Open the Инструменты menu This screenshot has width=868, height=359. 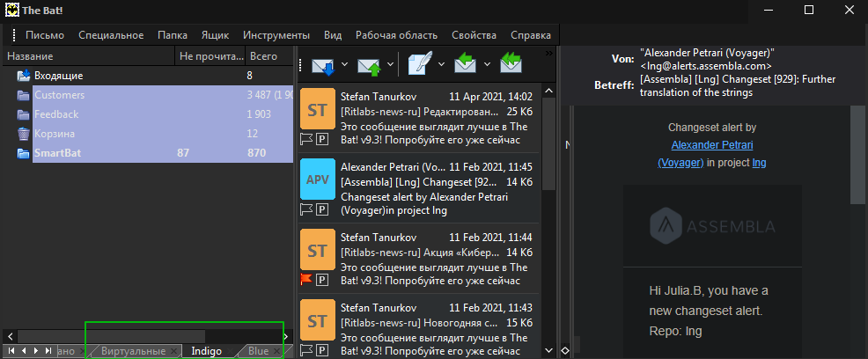276,35
